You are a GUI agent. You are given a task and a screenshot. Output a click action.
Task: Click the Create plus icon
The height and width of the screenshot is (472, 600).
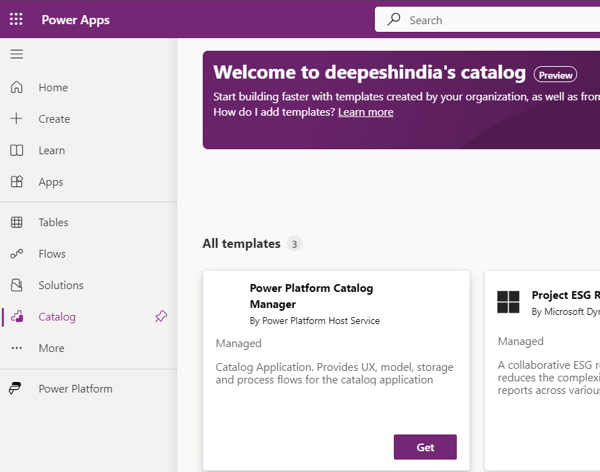[x=16, y=119]
